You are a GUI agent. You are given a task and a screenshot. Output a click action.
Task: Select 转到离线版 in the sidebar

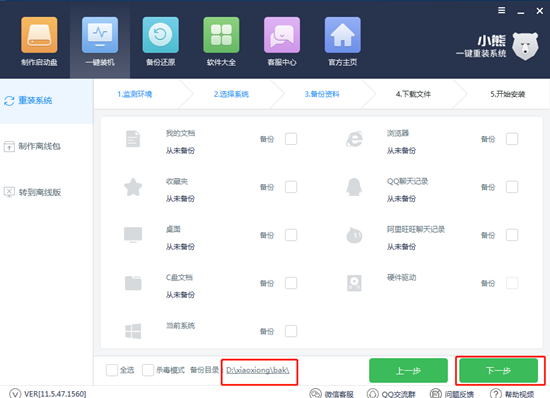[x=40, y=192]
